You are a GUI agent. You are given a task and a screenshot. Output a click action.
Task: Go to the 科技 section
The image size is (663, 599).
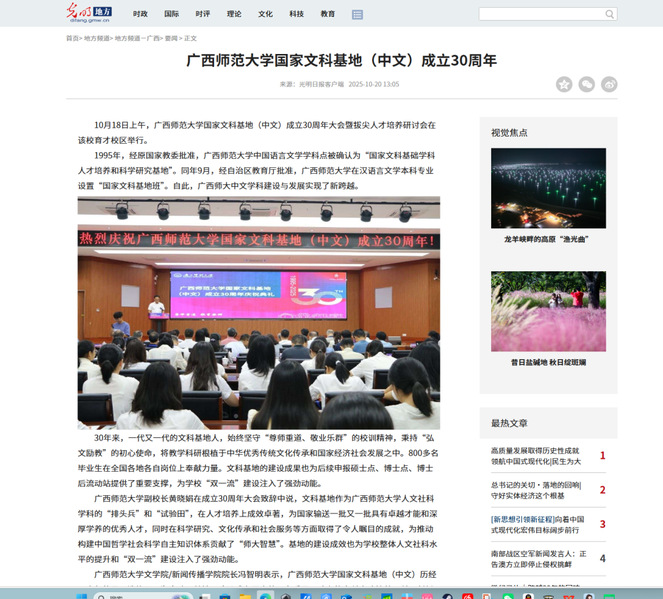coord(296,14)
